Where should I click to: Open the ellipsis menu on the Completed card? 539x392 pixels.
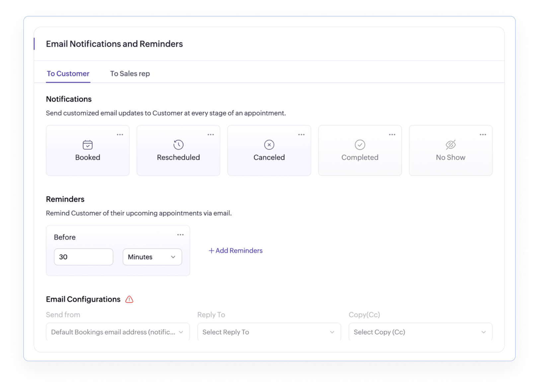pyautogui.click(x=392, y=134)
